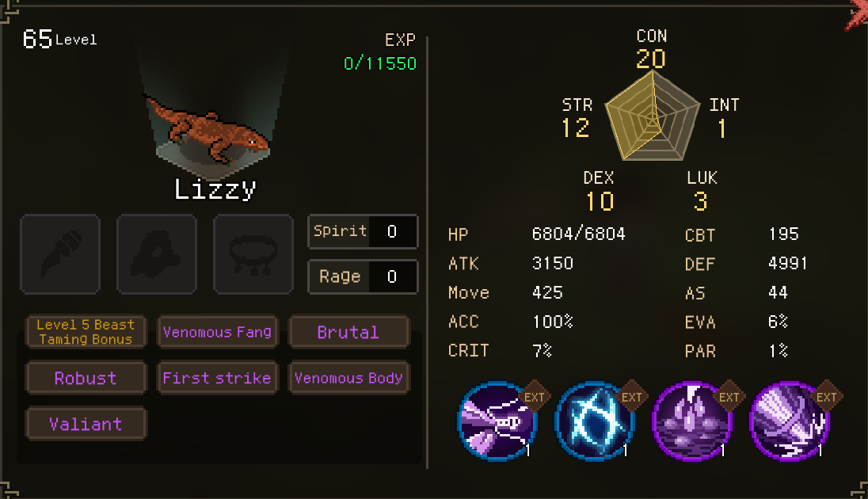
Task: View the Venomous Fang trait
Action: click(x=218, y=332)
